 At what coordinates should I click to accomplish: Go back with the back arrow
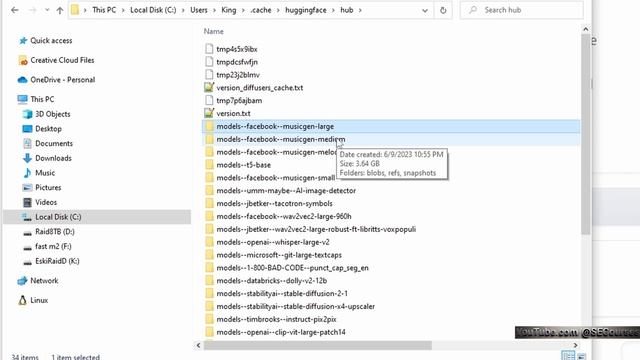point(15,10)
